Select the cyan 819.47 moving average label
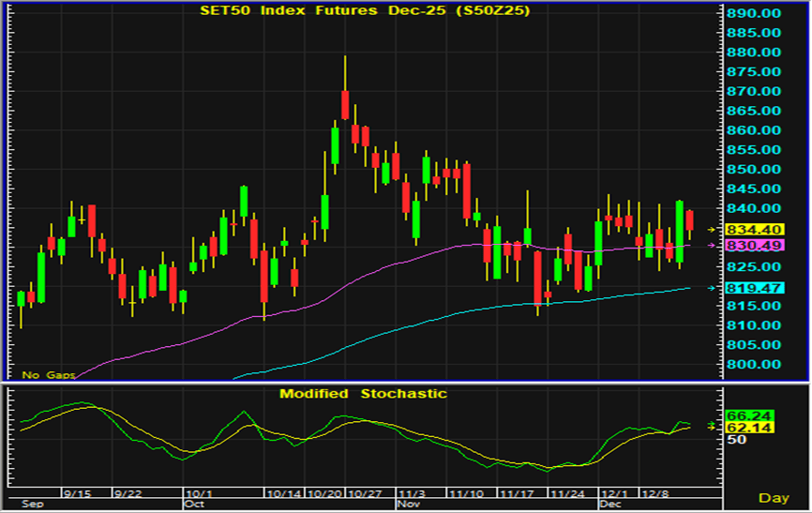 756,287
